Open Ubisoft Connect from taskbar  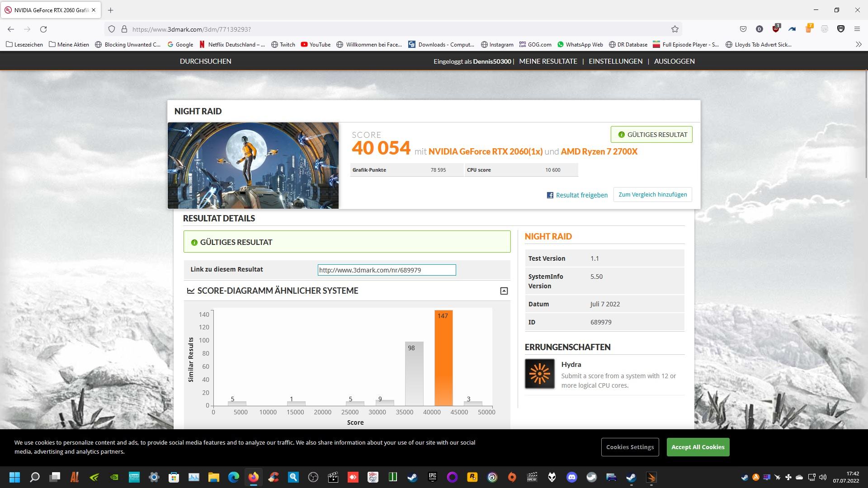(492, 477)
